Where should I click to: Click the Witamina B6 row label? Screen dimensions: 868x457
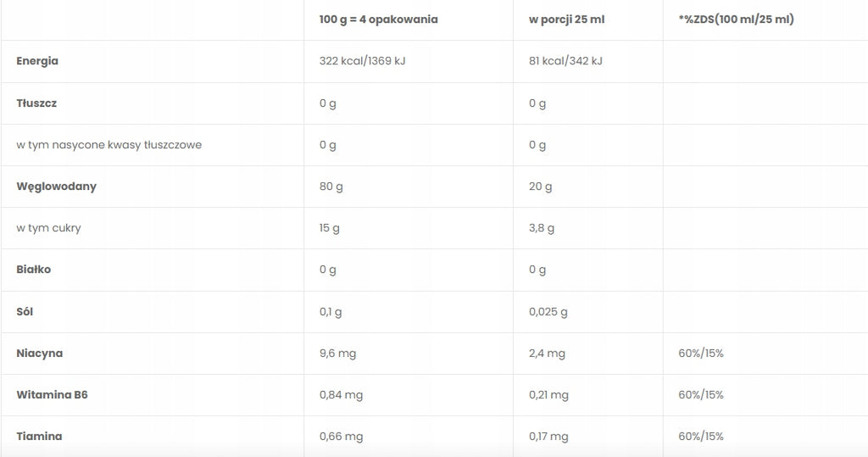pos(52,395)
